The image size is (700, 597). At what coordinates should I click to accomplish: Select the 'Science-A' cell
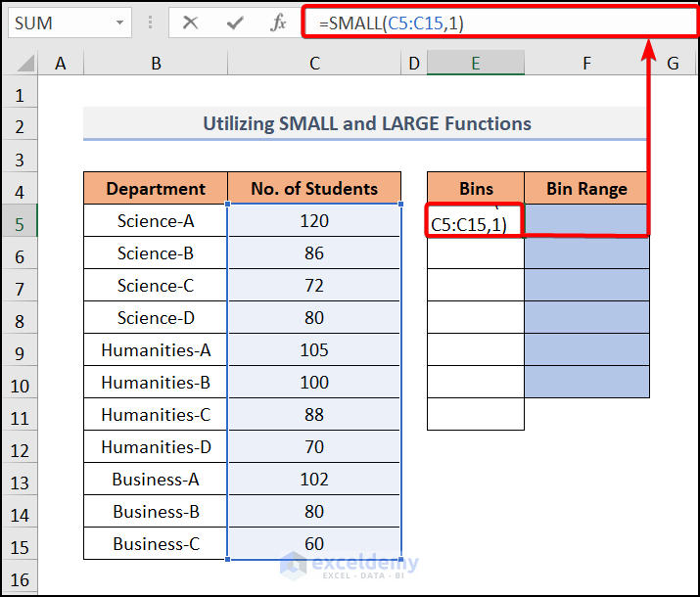[156, 221]
